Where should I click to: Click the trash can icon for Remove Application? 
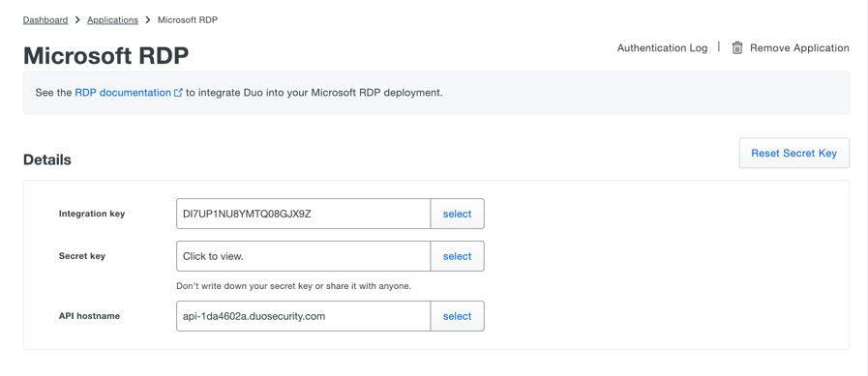[x=736, y=48]
